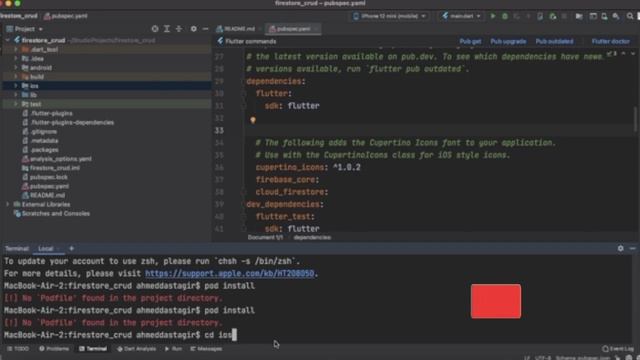The height and width of the screenshot is (360, 640).
Task: Collapse the firestore_crud root folder
Action: coord(8,40)
